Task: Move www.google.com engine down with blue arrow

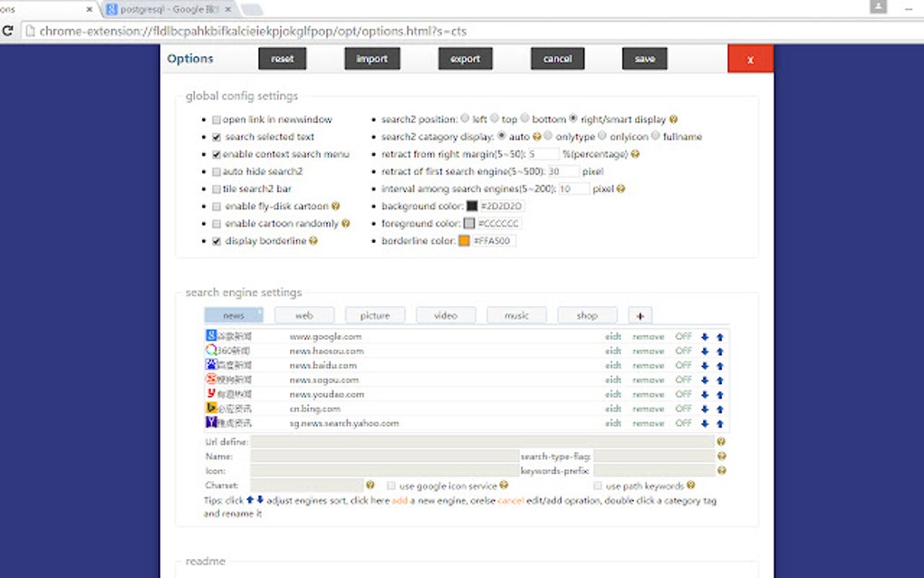Action: pyautogui.click(x=705, y=335)
